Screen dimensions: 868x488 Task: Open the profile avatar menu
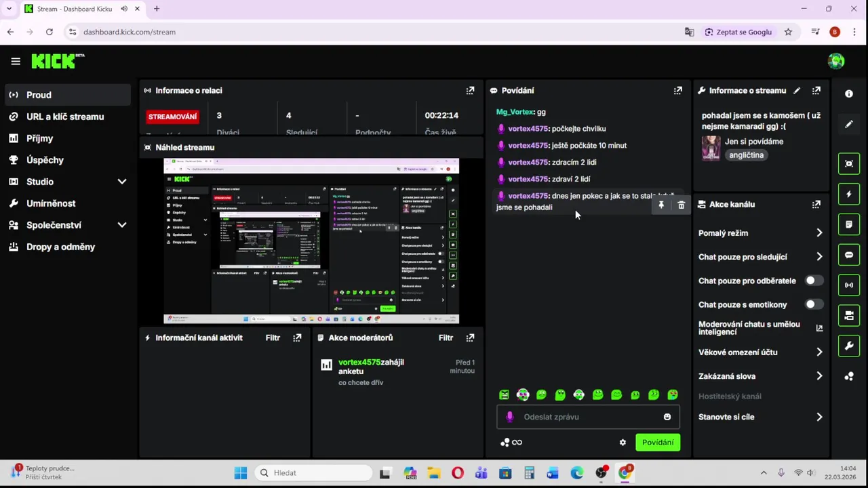(835, 61)
